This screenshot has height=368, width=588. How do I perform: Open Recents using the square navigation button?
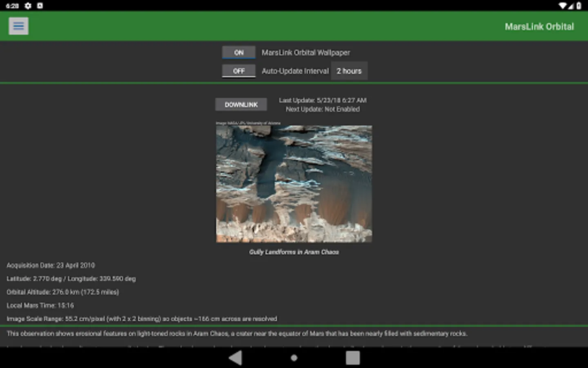click(x=353, y=357)
